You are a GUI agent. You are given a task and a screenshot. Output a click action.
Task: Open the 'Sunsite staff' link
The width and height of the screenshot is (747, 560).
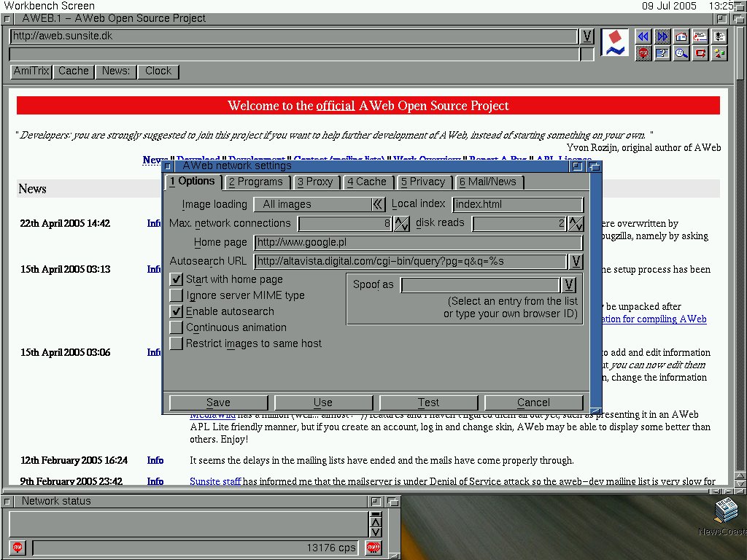[x=215, y=481]
